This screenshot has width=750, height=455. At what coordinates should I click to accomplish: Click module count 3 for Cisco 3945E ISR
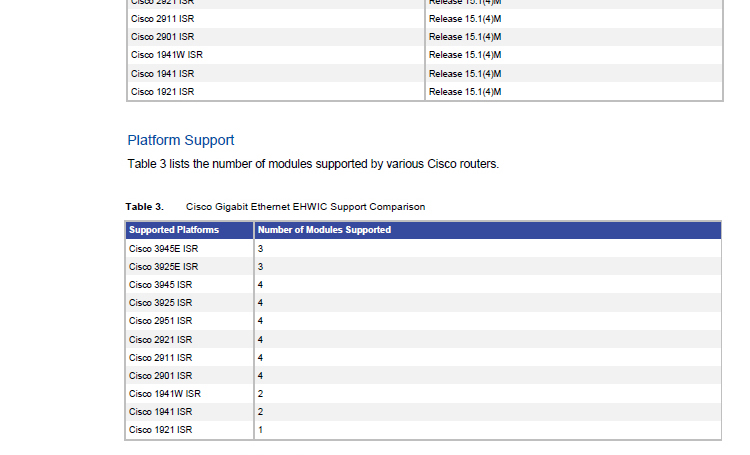pos(261,248)
